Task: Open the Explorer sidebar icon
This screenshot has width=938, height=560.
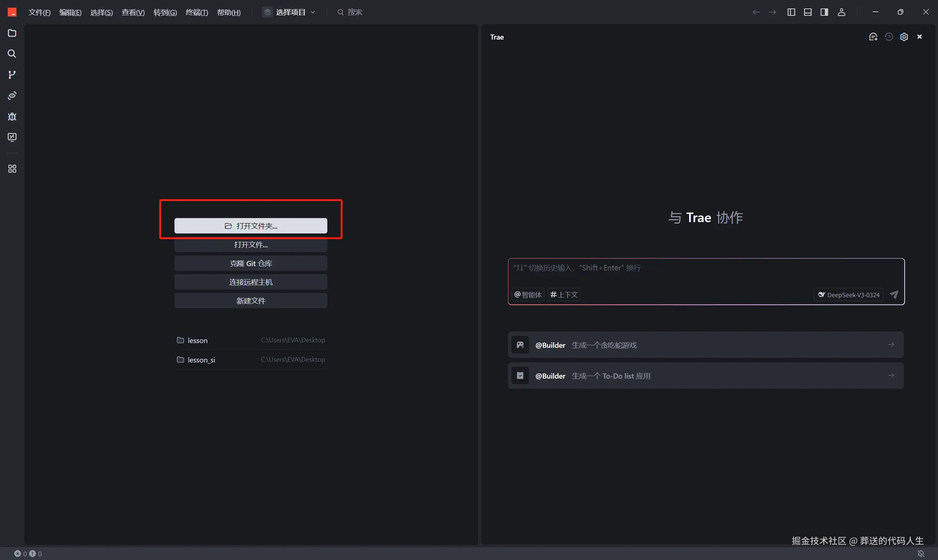Action: (12, 33)
